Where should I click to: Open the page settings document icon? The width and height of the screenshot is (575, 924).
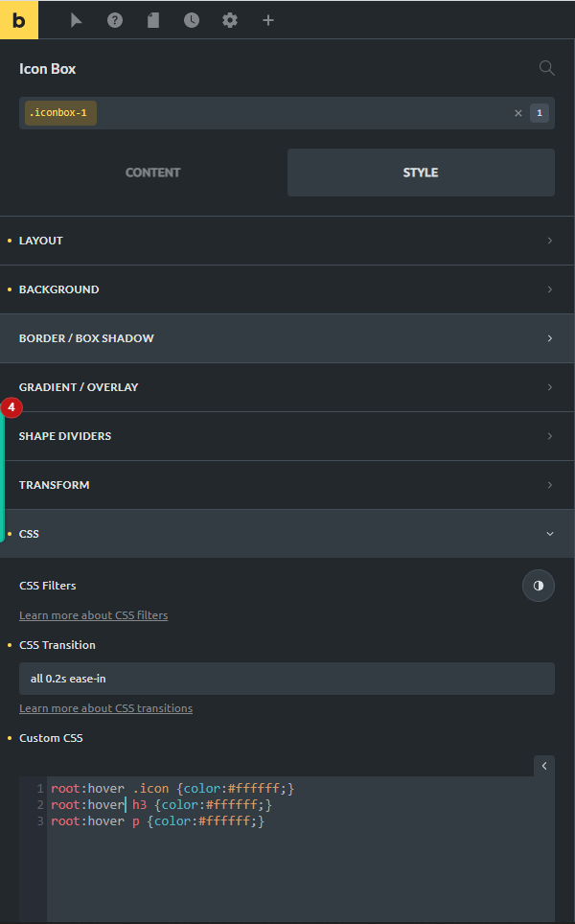[153, 21]
